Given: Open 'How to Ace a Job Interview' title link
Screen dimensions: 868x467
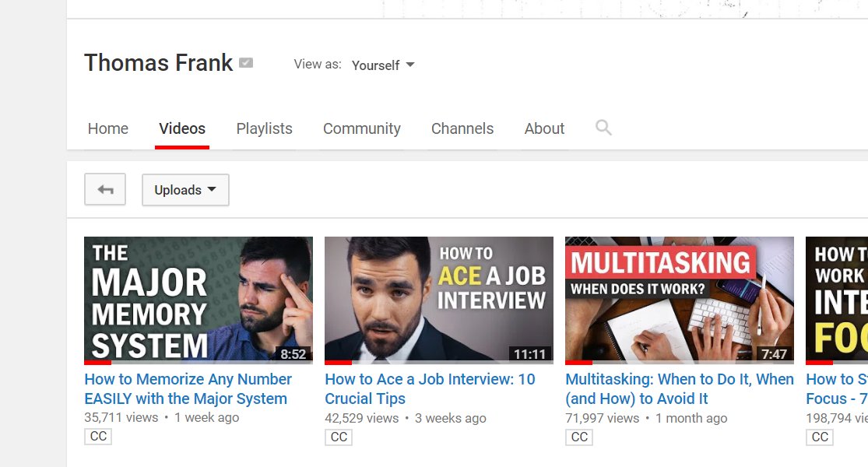Looking at the screenshot, I should pyautogui.click(x=430, y=389).
